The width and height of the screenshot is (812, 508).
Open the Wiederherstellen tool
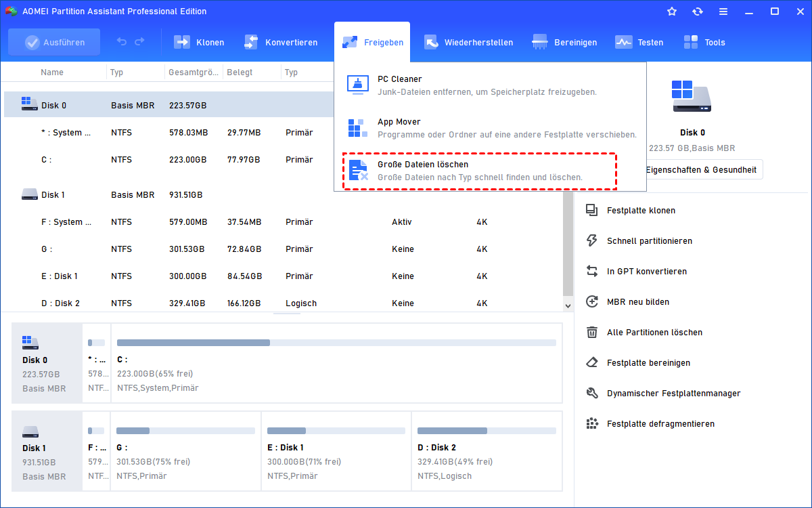431,42
